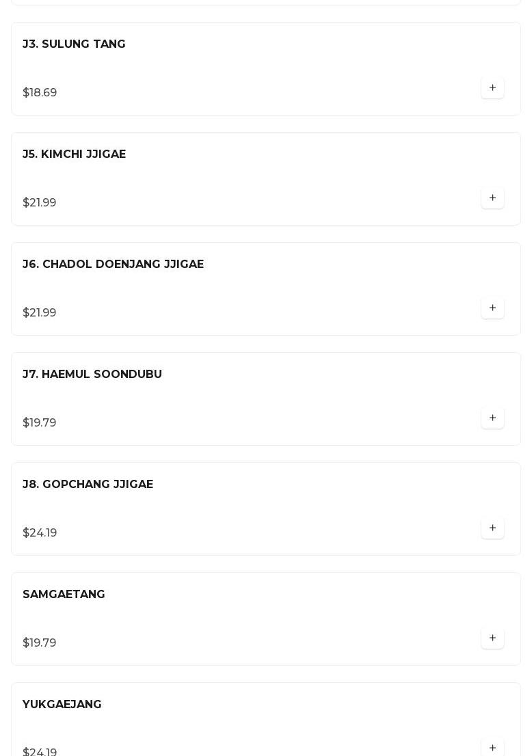This screenshot has width=532, height=756.
Task: Open the J3. SULUNG TANG item title
Action: pyautogui.click(x=74, y=44)
